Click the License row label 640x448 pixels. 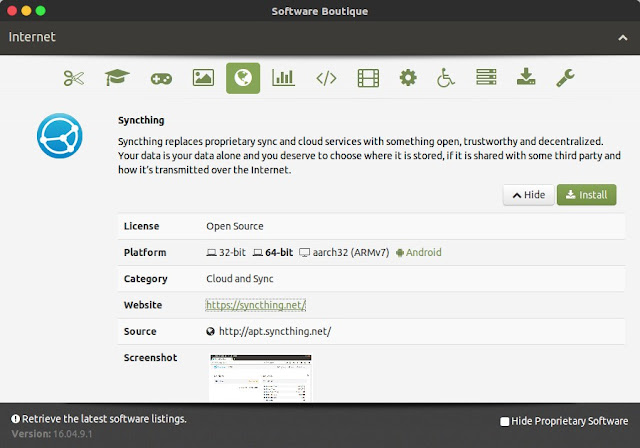coord(142,226)
